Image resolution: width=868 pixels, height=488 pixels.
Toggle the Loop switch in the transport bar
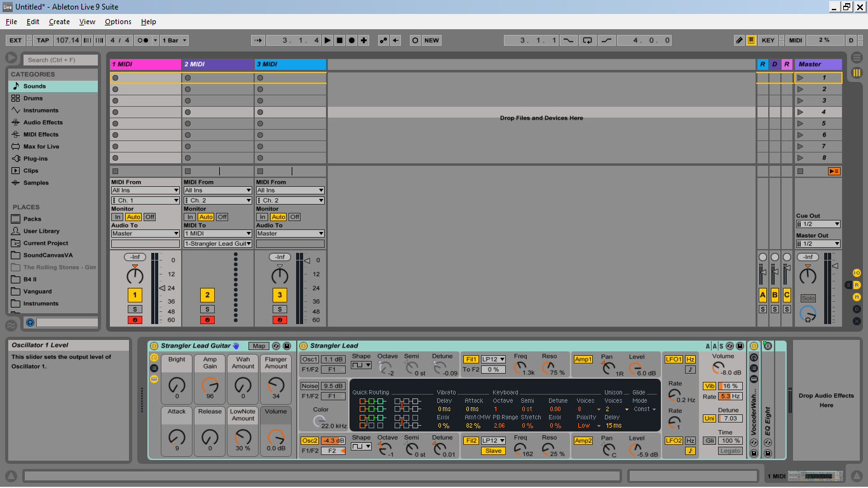click(x=587, y=40)
